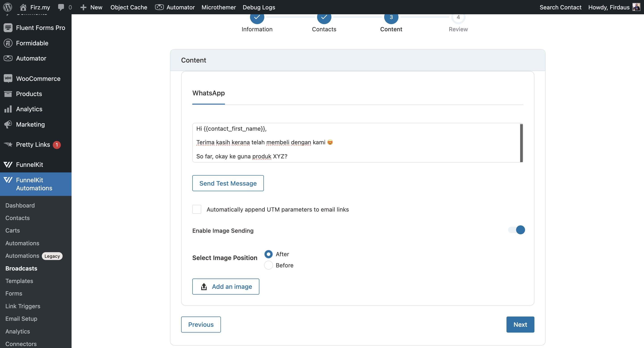Open the Contacts submenu link
The height and width of the screenshot is (348, 644).
(17, 218)
